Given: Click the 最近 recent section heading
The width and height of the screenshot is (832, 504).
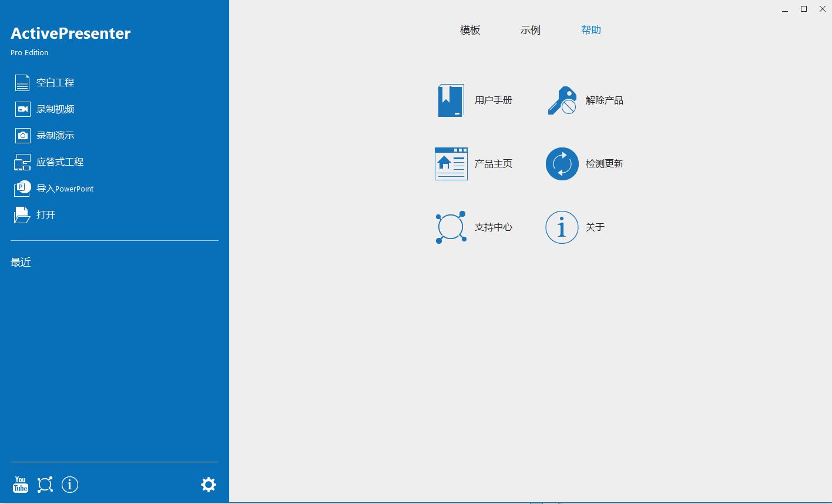Looking at the screenshot, I should (21, 263).
